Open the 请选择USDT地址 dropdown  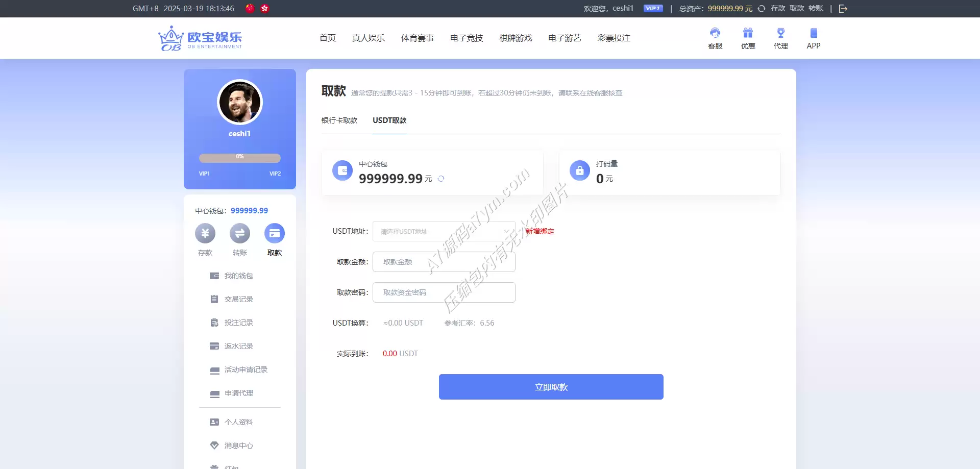(444, 231)
